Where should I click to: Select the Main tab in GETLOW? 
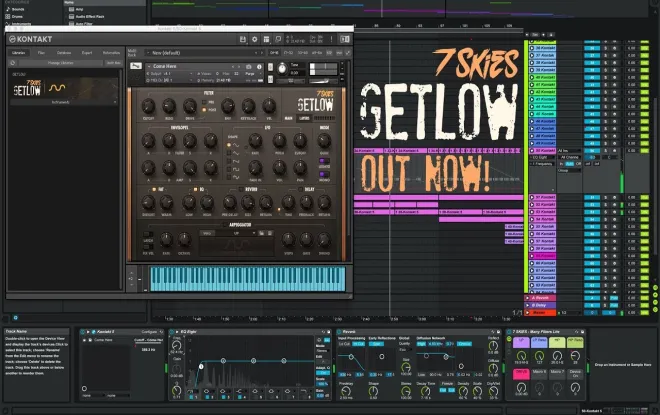pos(288,118)
